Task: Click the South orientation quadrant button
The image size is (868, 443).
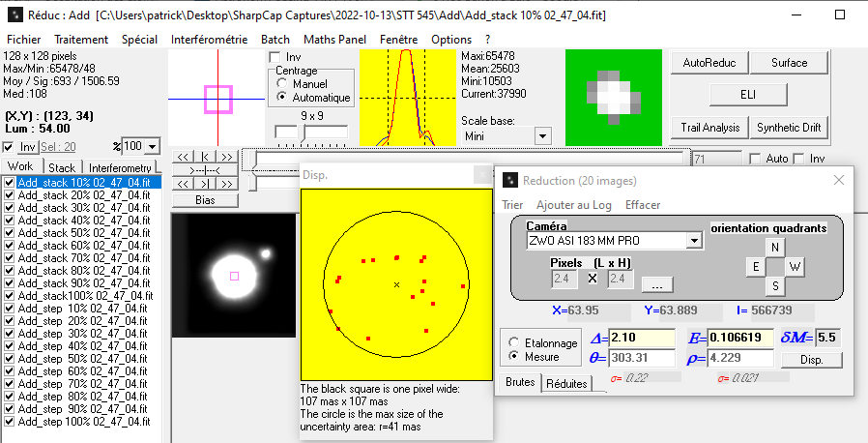Action: point(774,285)
